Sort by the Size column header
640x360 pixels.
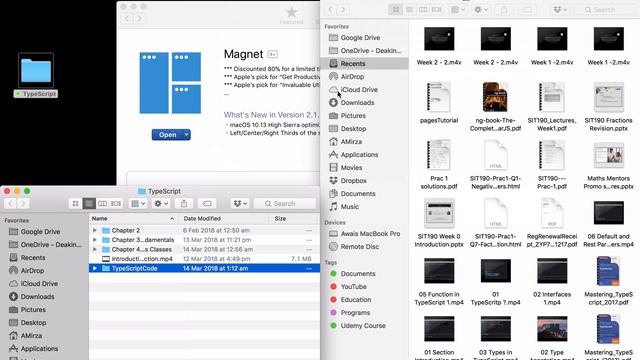pyautogui.click(x=294, y=219)
